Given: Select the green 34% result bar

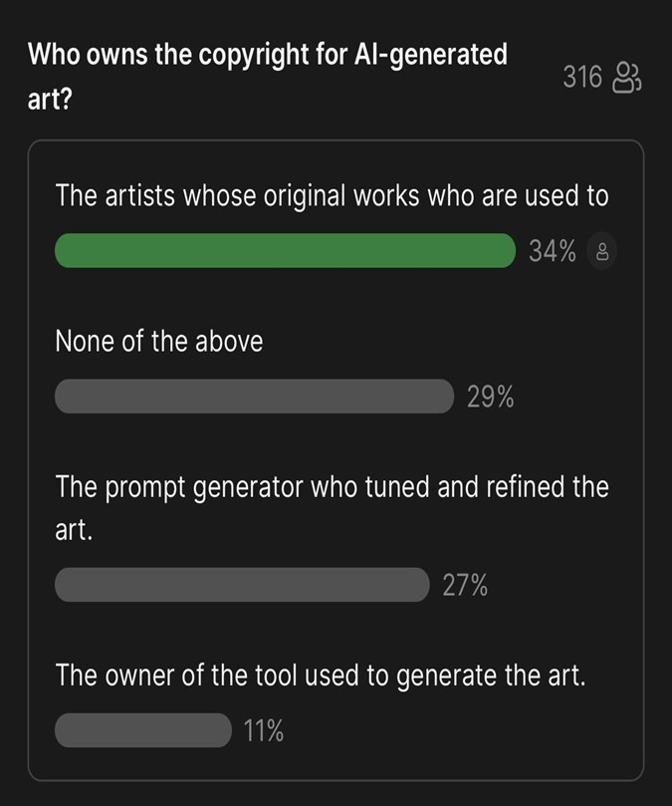Looking at the screenshot, I should pos(285,250).
